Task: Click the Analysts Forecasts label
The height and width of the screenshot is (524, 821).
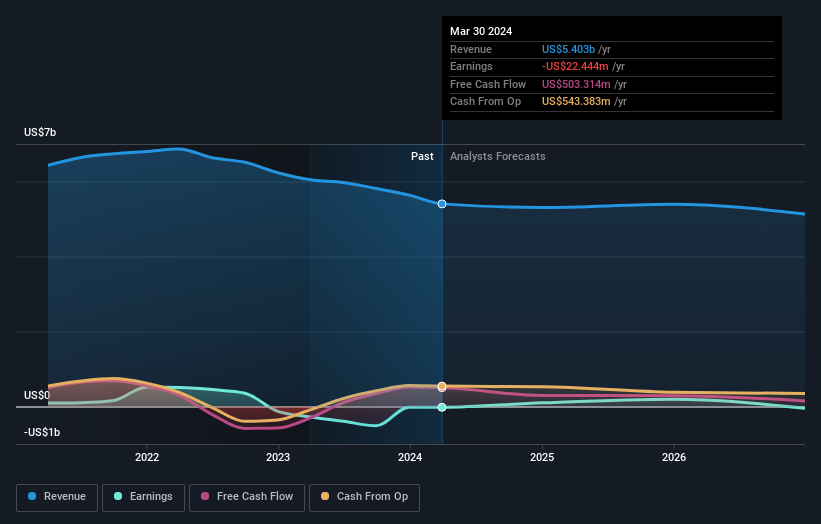Action: tap(497, 157)
